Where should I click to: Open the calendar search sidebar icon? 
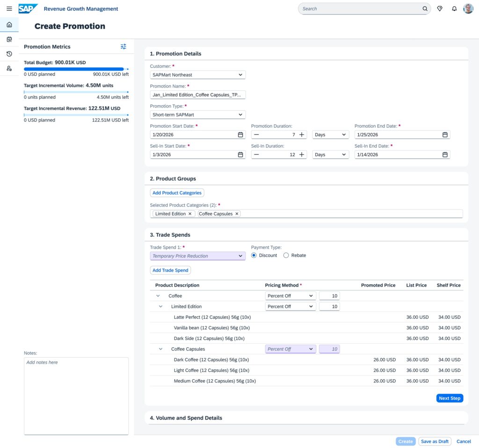point(9,39)
